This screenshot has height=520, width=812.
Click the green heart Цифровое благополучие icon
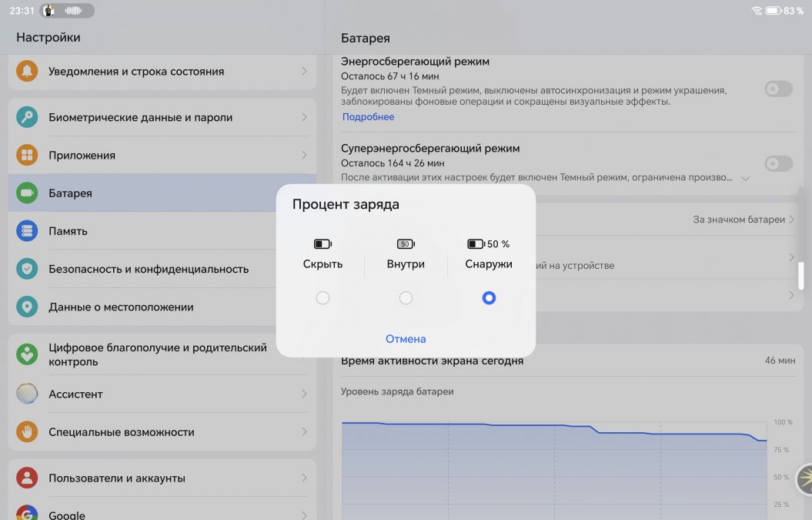[27, 354]
